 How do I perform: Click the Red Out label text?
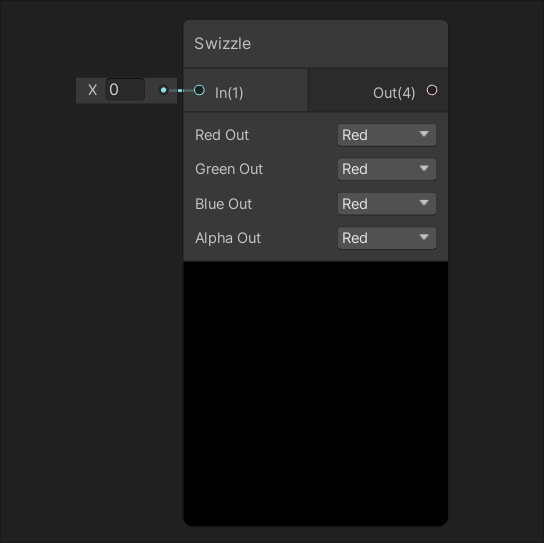tap(222, 135)
